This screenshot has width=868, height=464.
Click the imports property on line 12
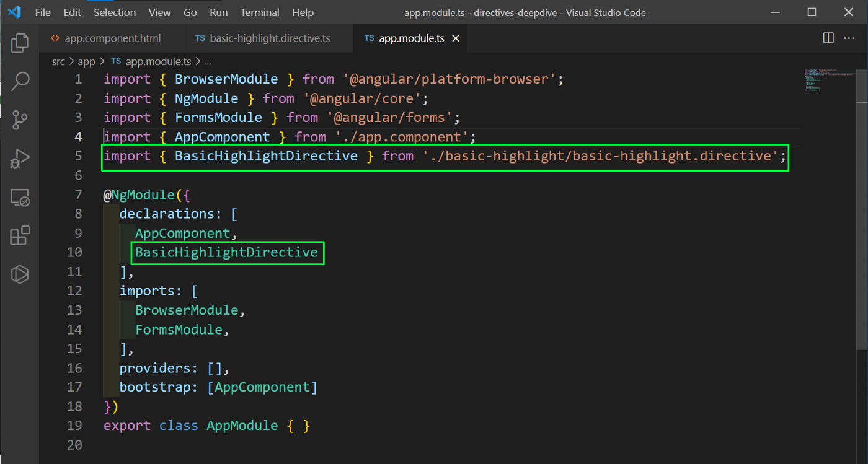coord(147,291)
